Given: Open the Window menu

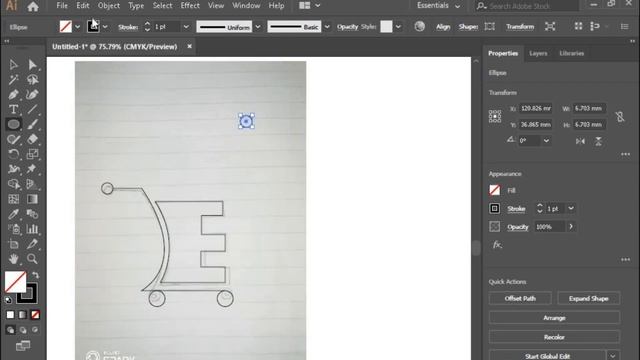Looking at the screenshot, I should [x=246, y=6].
